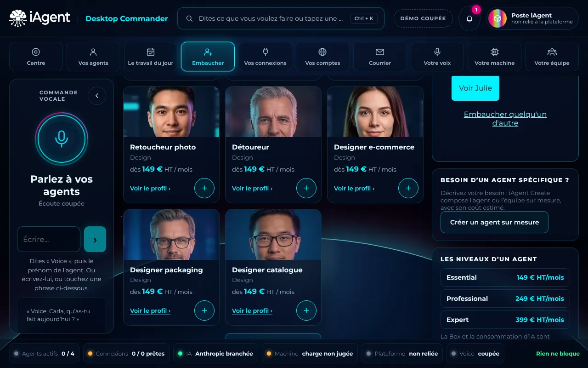Open Votre équipe tab
Image resolution: width=588 pixels, height=368 pixels.
[x=552, y=57]
